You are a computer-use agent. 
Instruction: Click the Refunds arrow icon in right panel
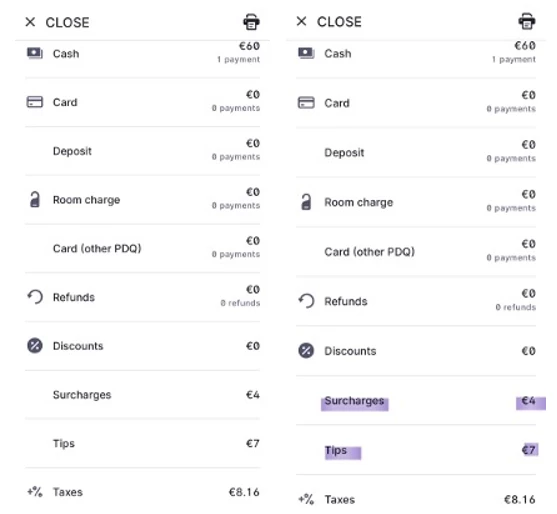306,301
